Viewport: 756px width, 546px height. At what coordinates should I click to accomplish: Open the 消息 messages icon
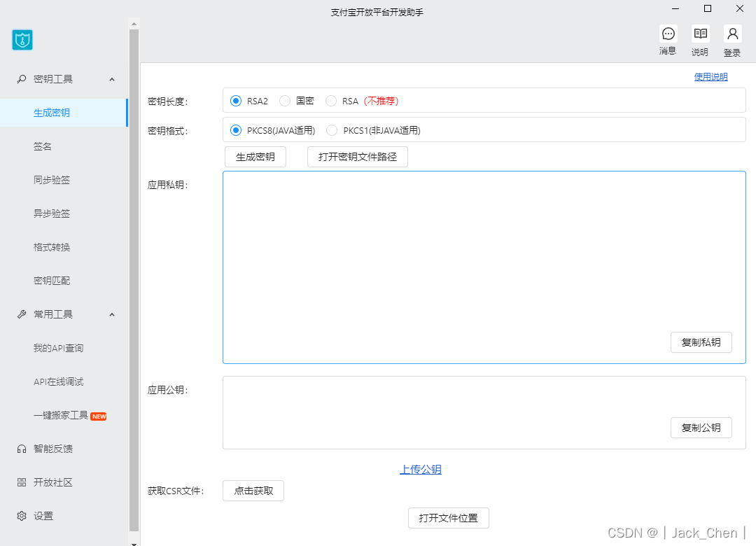point(668,34)
